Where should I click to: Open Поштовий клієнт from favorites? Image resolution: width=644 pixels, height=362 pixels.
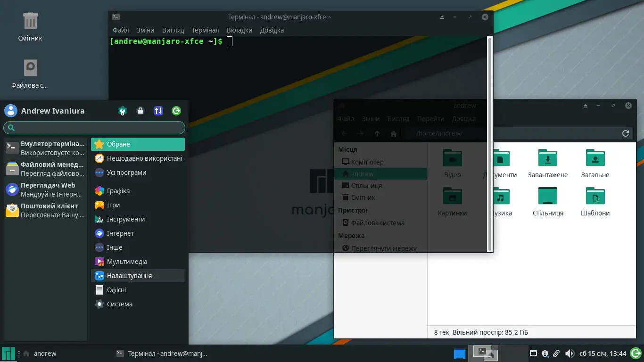(x=45, y=210)
